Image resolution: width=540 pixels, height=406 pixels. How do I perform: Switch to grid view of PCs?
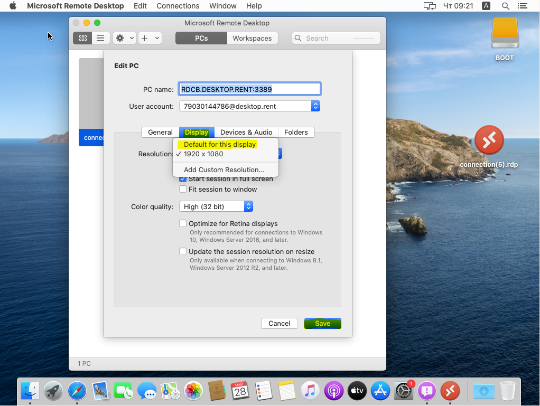click(83, 38)
